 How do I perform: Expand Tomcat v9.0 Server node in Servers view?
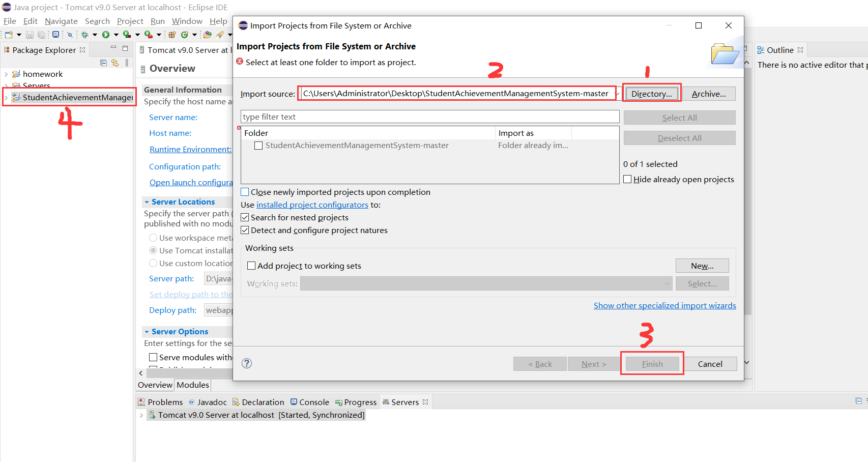[141, 415]
